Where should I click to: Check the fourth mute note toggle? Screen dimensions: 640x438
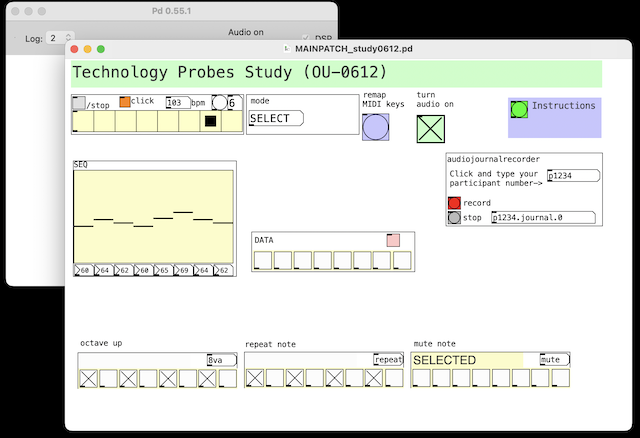[481, 378]
